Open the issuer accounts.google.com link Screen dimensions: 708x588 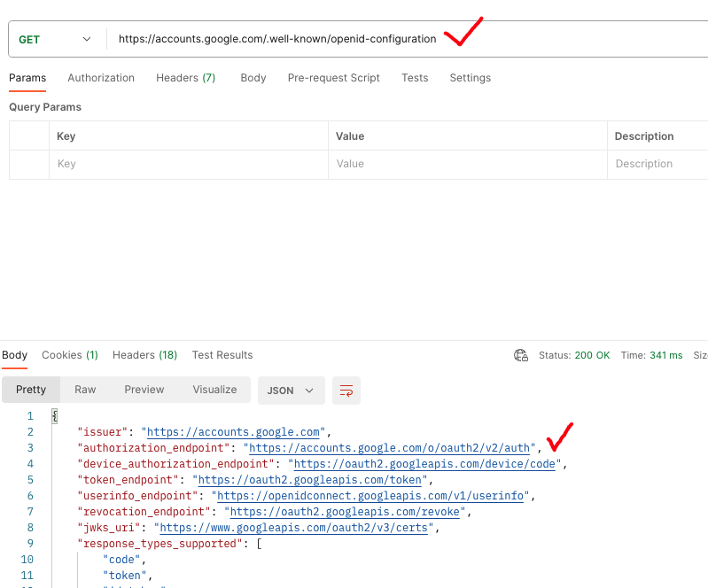click(233, 432)
